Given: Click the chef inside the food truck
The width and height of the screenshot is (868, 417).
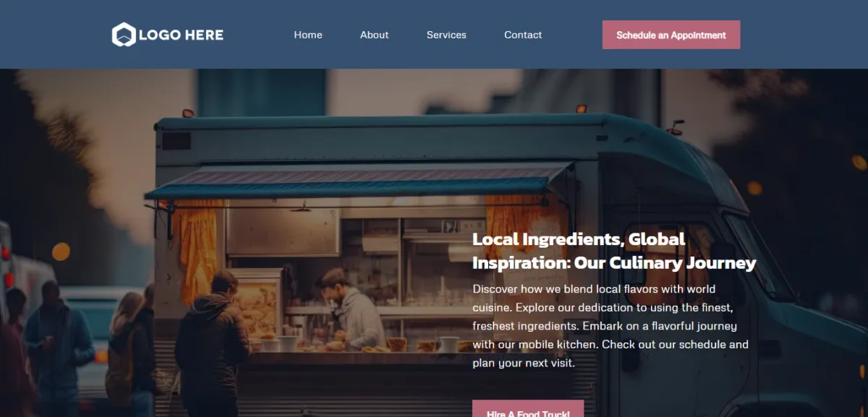Looking at the screenshot, I should coord(353,309).
